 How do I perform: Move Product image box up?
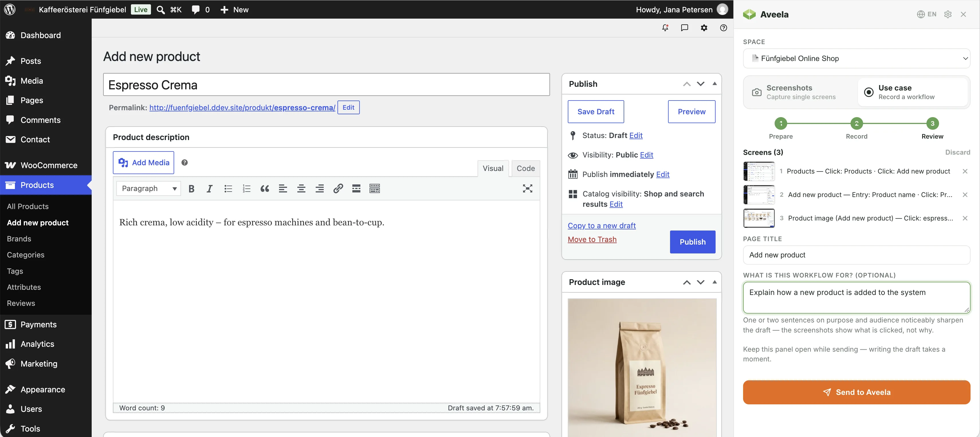pyautogui.click(x=687, y=282)
